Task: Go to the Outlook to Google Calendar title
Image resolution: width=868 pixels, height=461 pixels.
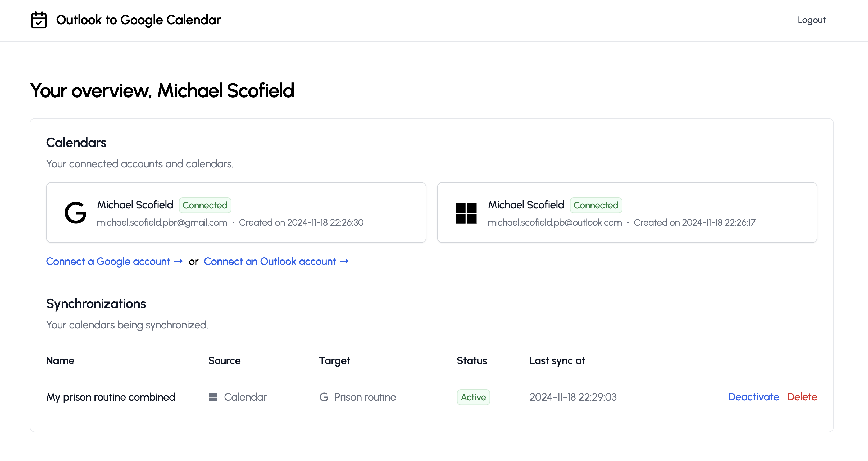Action: click(x=138, y=20)
